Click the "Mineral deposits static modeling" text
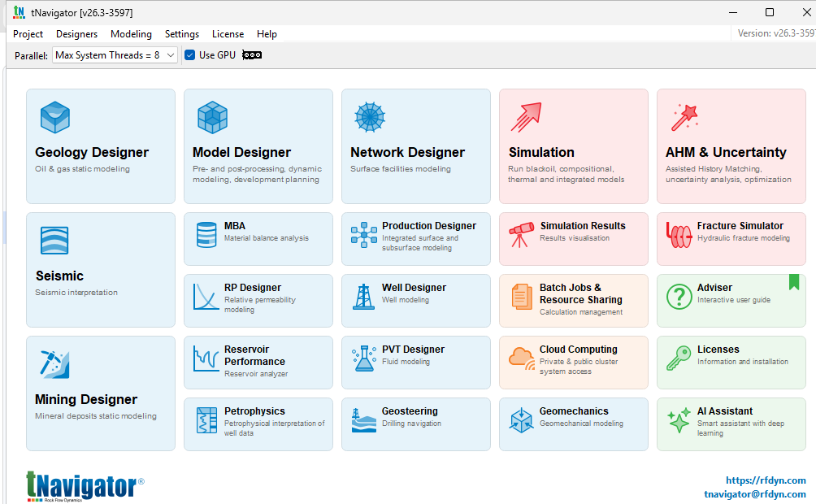This screenshot has height=504, width=816. tap(96, 416)
